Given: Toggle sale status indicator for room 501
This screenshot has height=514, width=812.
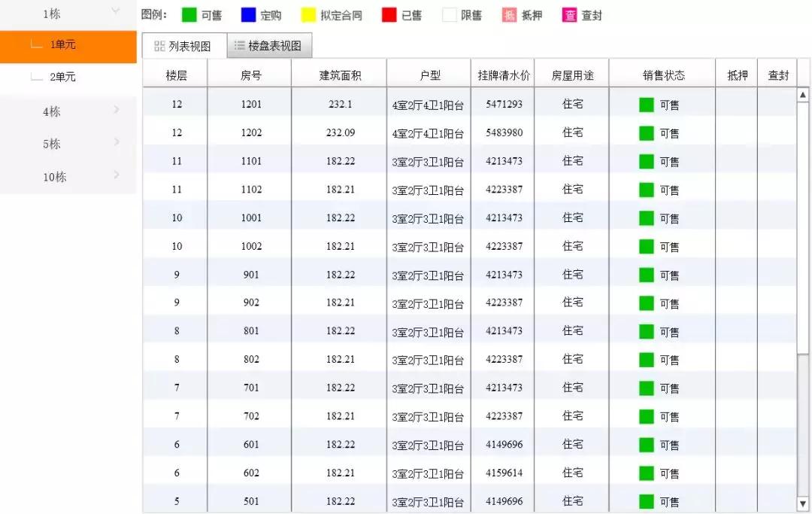Looking at the screenshot, I should [646, 501].
